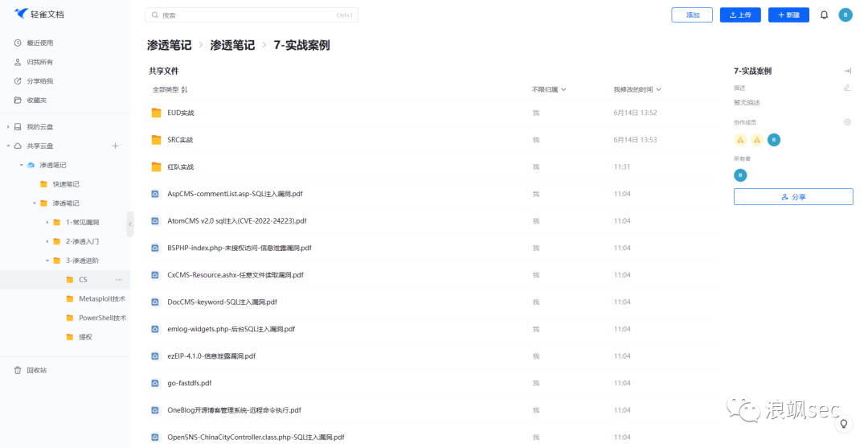Open CxCMS-Resource.ashx-任意文件读取漏洞.pdf
Image resolution: width=868 pixels, height=448 pixels.
235,275
